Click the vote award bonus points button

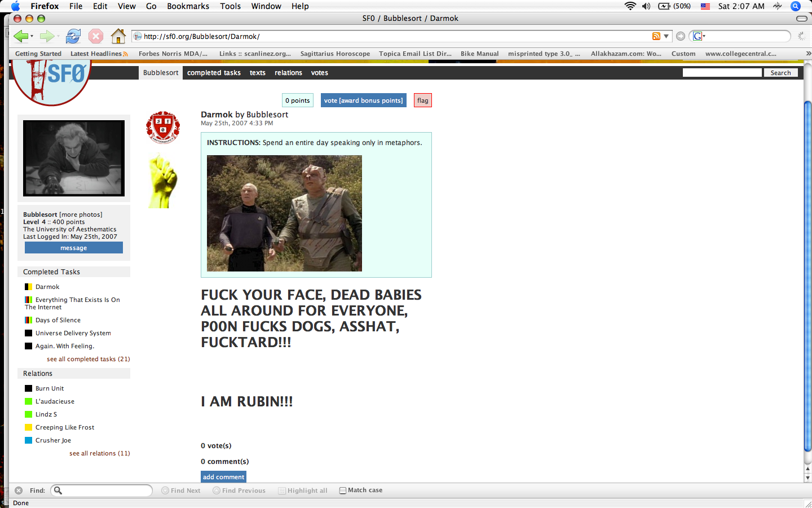(x=363, y=100)
